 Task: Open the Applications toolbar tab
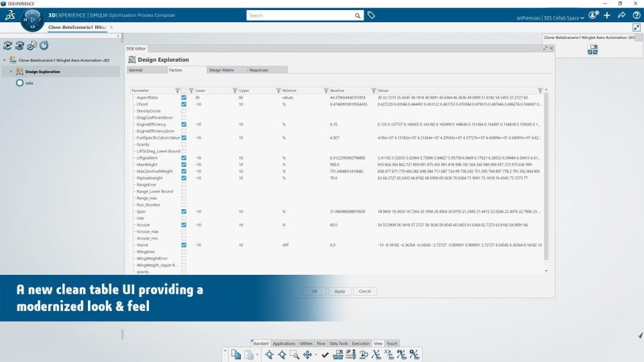click(x=284, y=343)
